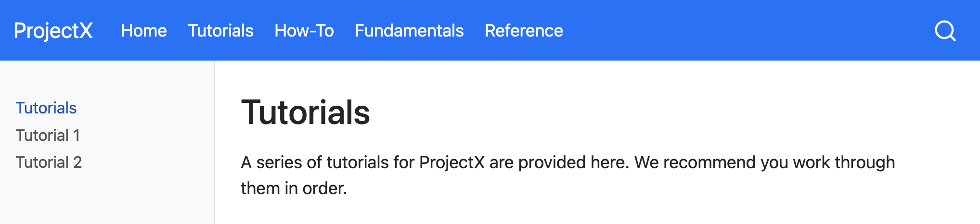
Task: Open search with the magnifier icon
Action: [945, 31]
